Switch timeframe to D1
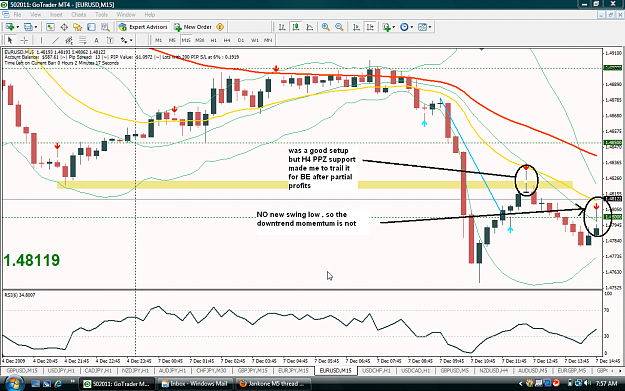Image resolution: width=625 pixels, height=391 pixels. (x=241, y=40)
